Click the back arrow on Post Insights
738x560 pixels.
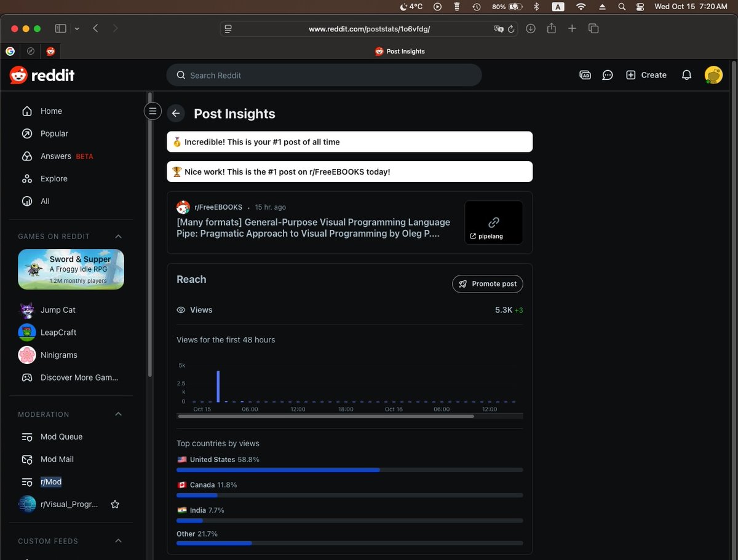coord(176,113)
